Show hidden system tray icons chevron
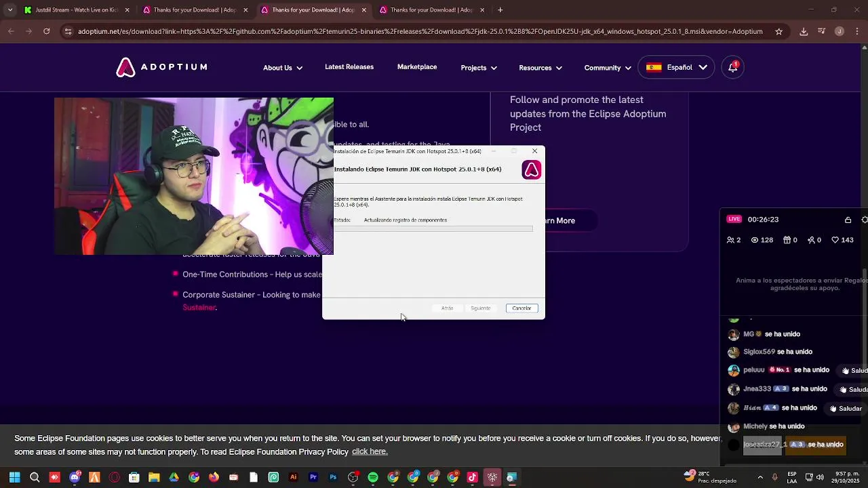The width and height of the screenshot is (868, 488). pos(760,477)
